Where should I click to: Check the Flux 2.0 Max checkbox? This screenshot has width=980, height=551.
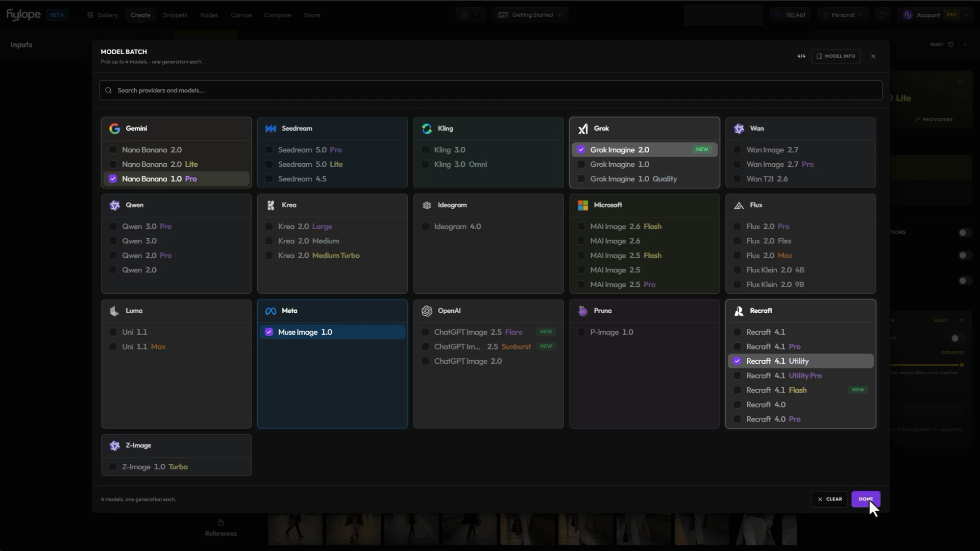point(737,256)
